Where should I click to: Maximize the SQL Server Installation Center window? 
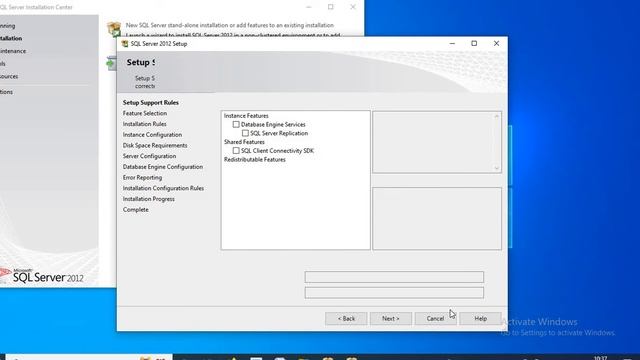tap(331, 7)
